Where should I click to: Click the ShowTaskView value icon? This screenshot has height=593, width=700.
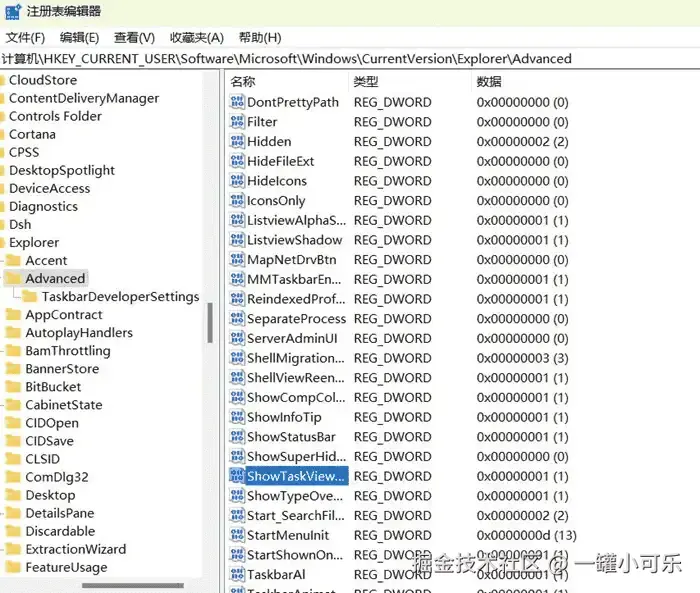point(237,476)
